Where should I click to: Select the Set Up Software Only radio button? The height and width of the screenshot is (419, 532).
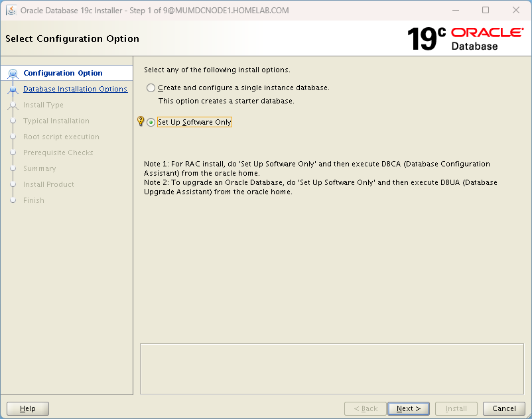pyautogui.click(x=151, y=123)
